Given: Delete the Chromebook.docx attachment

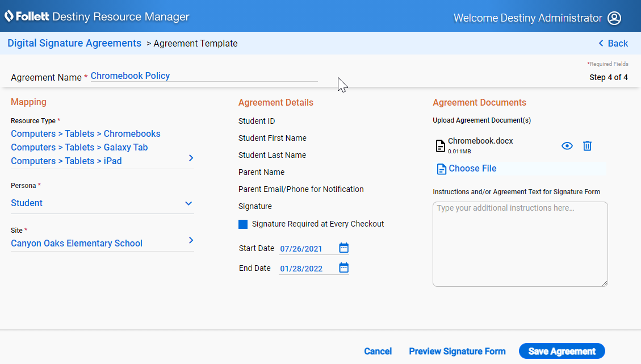Looking at the screenshot, I should point(587,146).
